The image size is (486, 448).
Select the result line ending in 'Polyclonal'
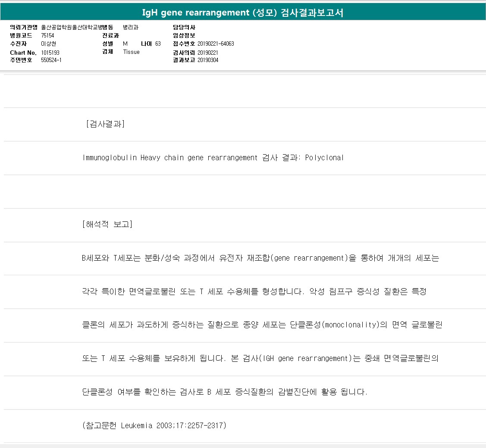click(x=213, y=158)
